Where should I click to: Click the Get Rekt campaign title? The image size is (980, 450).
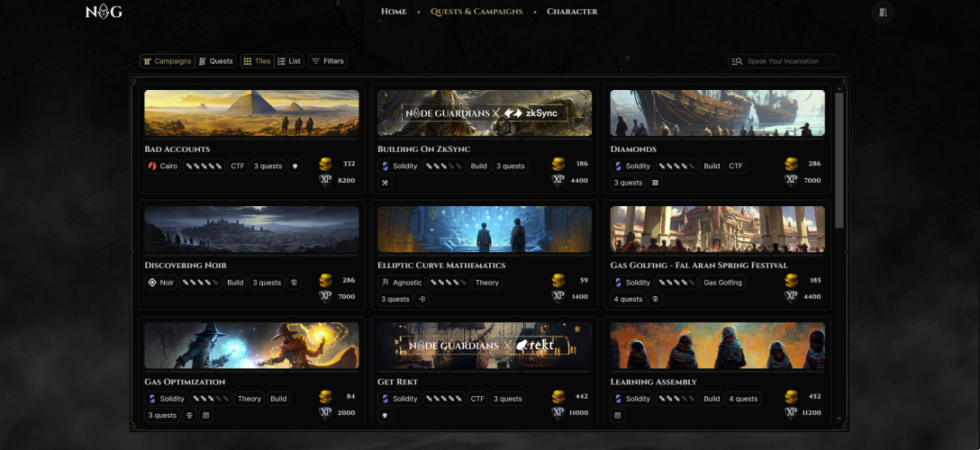tap(397, 382)
